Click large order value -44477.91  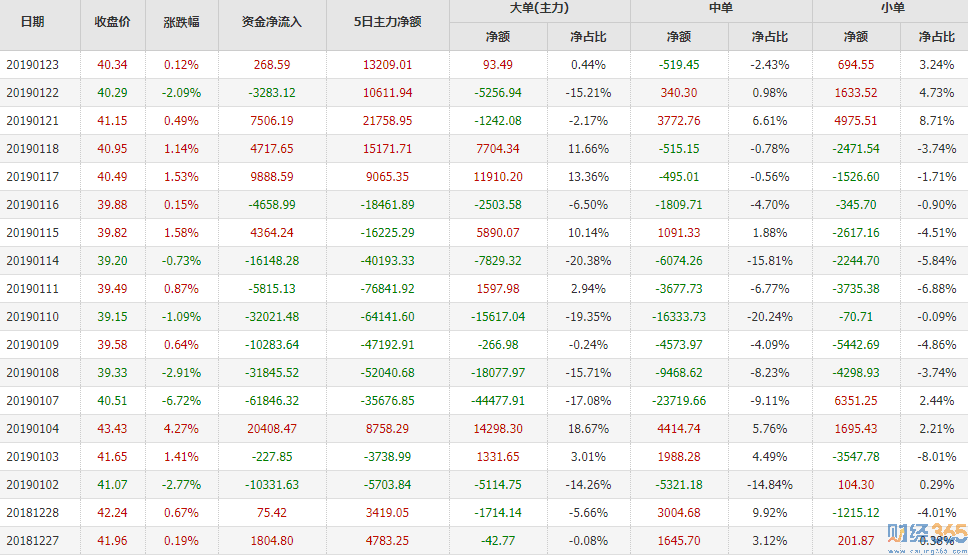coord(498,401)
